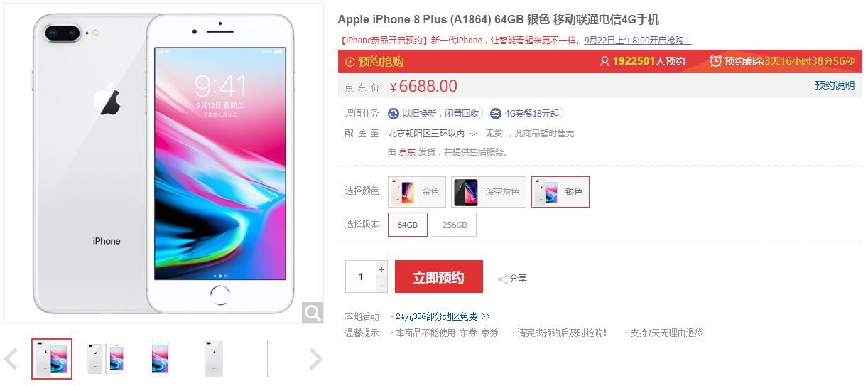The height and width of the screenshot is (386, 868).
Task: Click the magnifier zoom icon on product image
Action: pyautogui.click(x=313, y=313)
